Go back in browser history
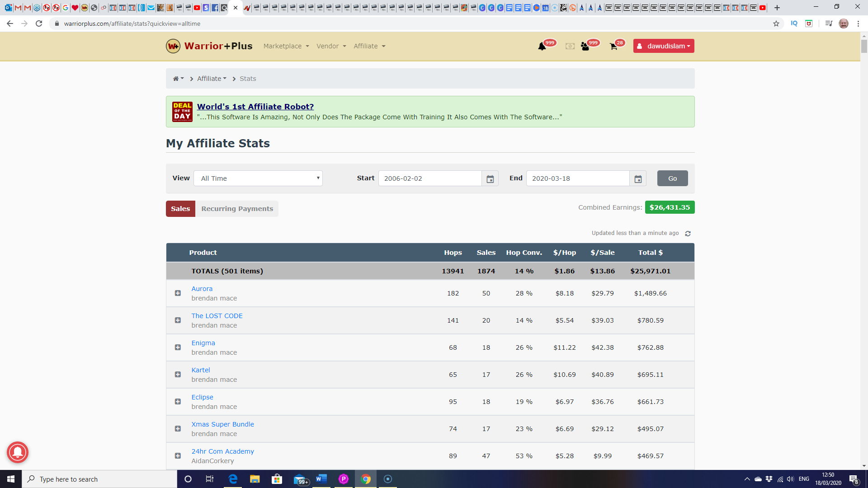Screen dimensions: 868x488 [x=10, y=23]
